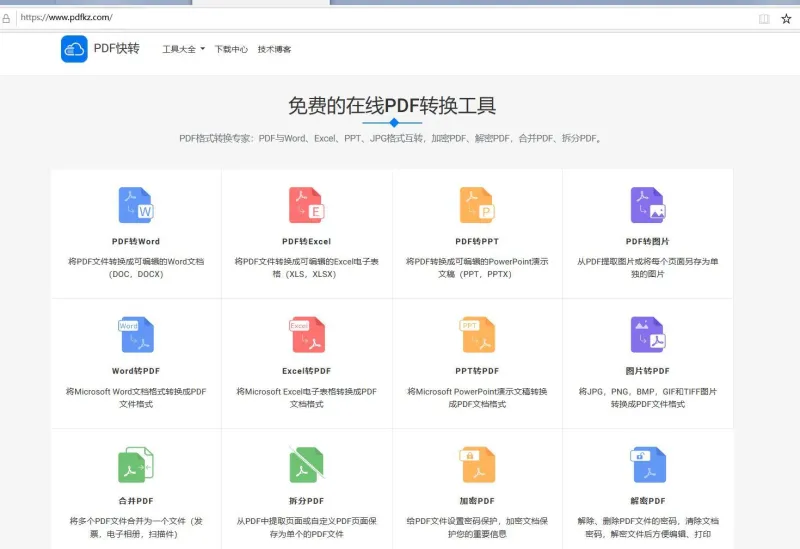Click the 合并PDF title link

[136, 501]
